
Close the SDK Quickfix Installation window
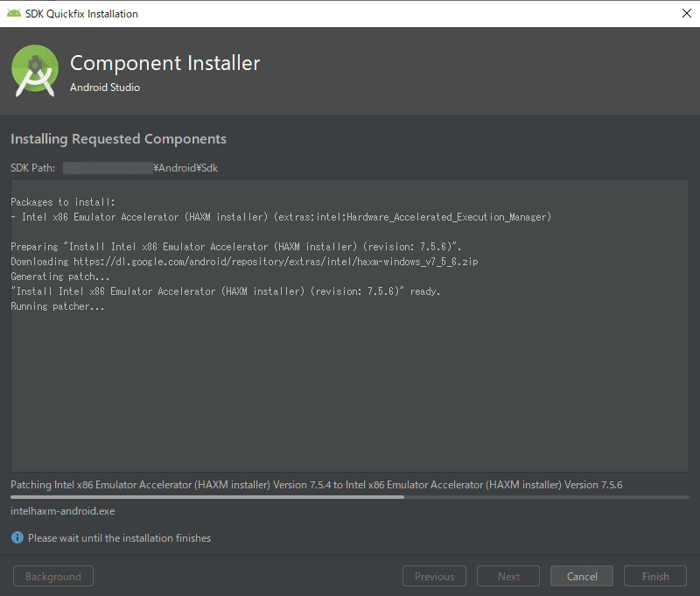point(687,13)
